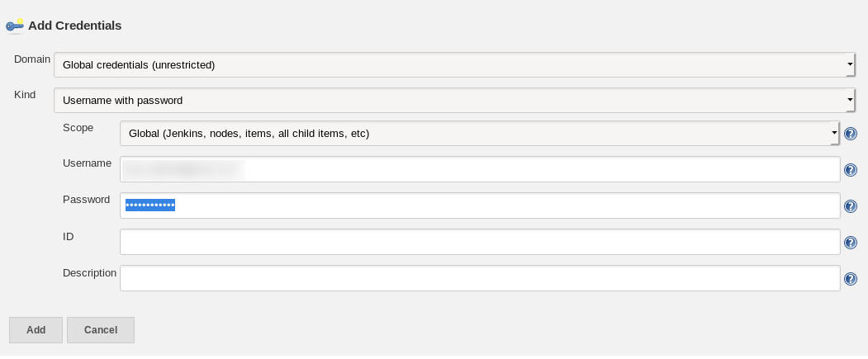
Task: Expand the Domain dropdown (Global credentials)
Action: pos(455,64)
